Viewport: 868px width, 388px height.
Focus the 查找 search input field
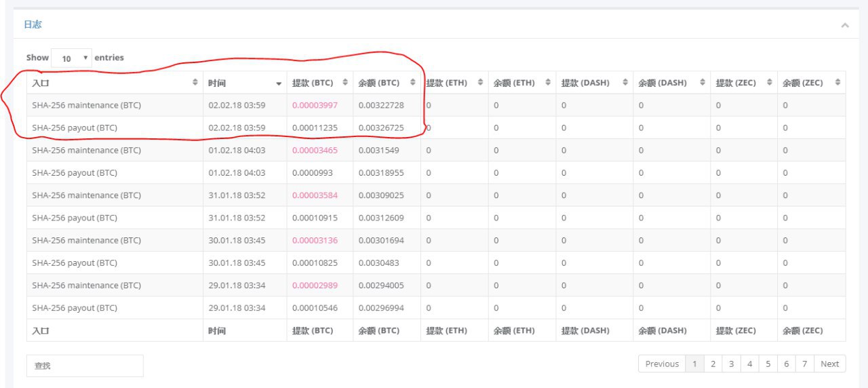pos(85,366)
